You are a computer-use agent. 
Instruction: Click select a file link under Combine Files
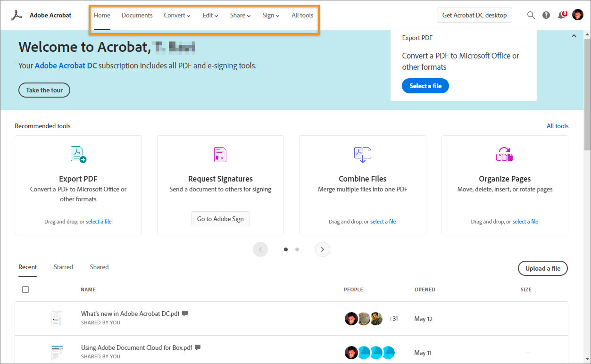(x=383, y=222)
